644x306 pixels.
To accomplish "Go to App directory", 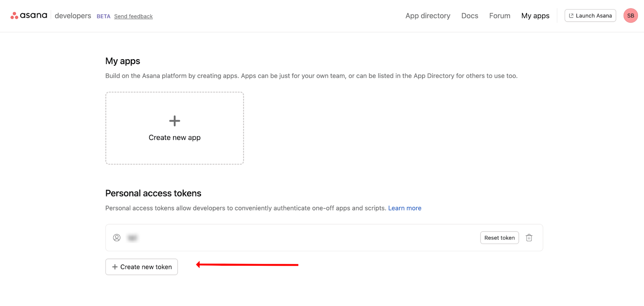I will click(x=427, y=16).
